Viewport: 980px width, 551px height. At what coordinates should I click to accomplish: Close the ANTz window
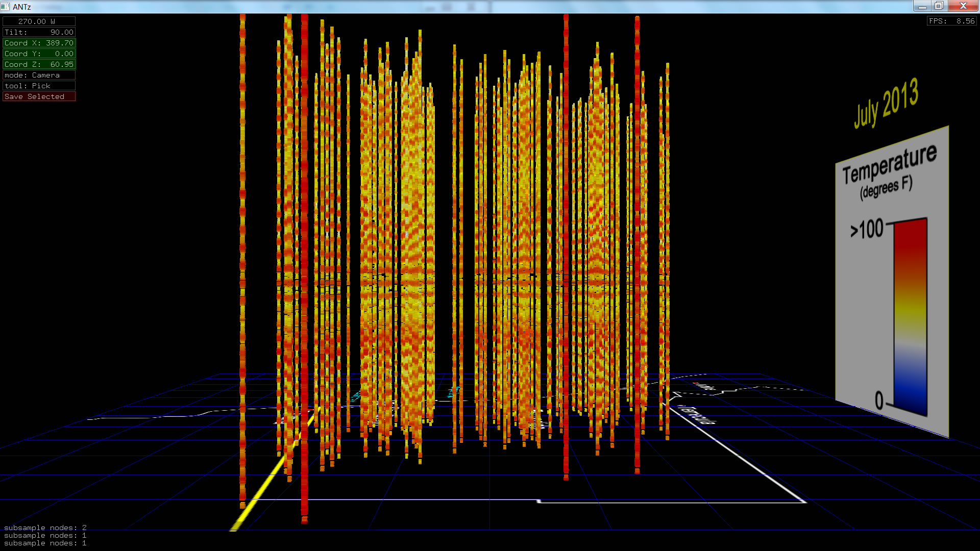[963, 6]
